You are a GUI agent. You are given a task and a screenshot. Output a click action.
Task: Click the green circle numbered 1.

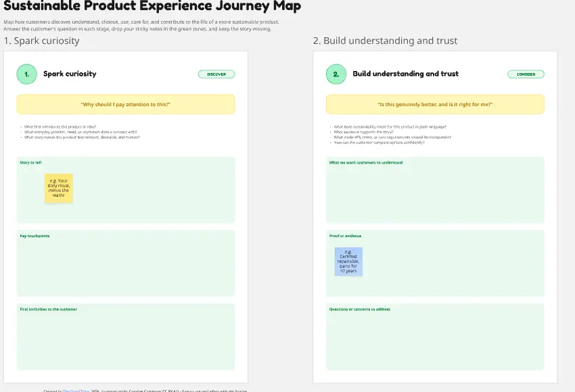point(27,74)
